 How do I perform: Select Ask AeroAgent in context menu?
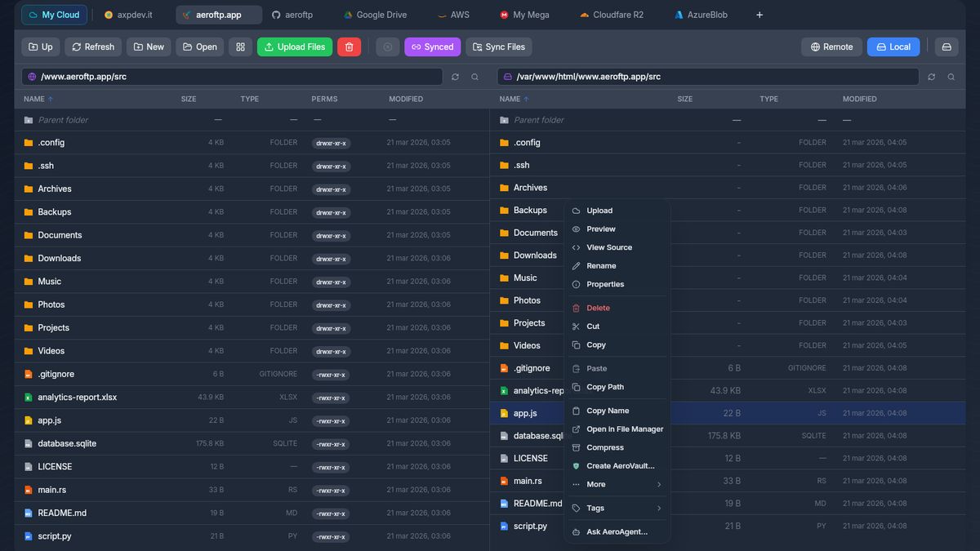(617, 532)
